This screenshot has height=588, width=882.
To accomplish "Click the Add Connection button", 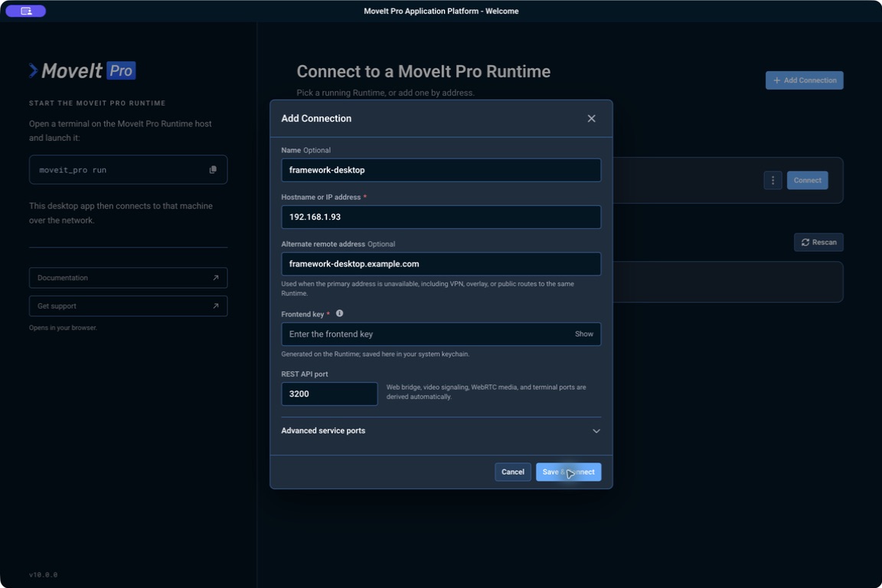I will click(x=805, y=80).
